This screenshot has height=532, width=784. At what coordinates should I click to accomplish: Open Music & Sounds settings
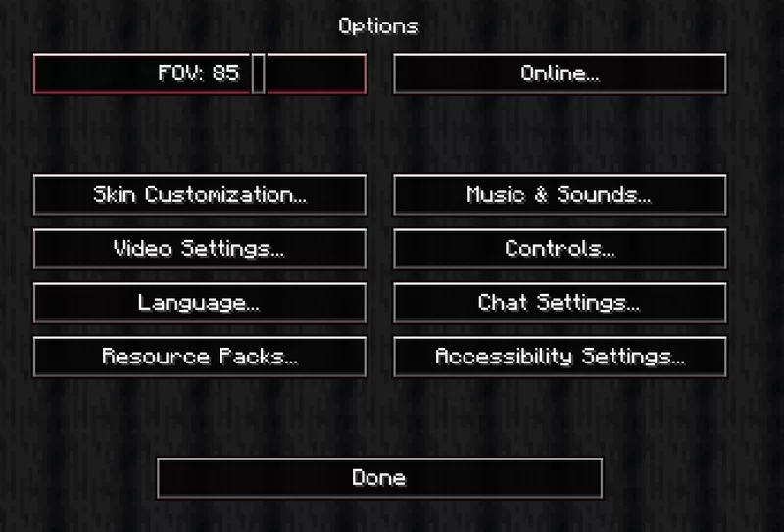click(x=560, y=195)
